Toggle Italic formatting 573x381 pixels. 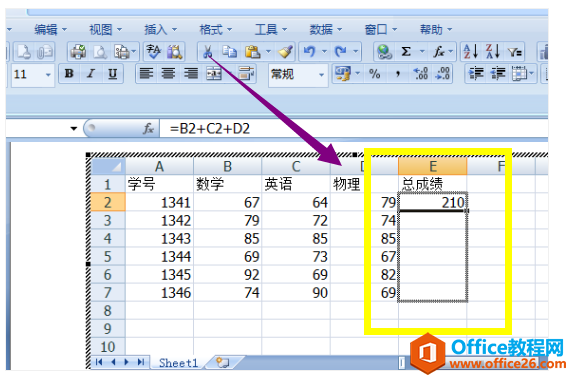(91, 74)
